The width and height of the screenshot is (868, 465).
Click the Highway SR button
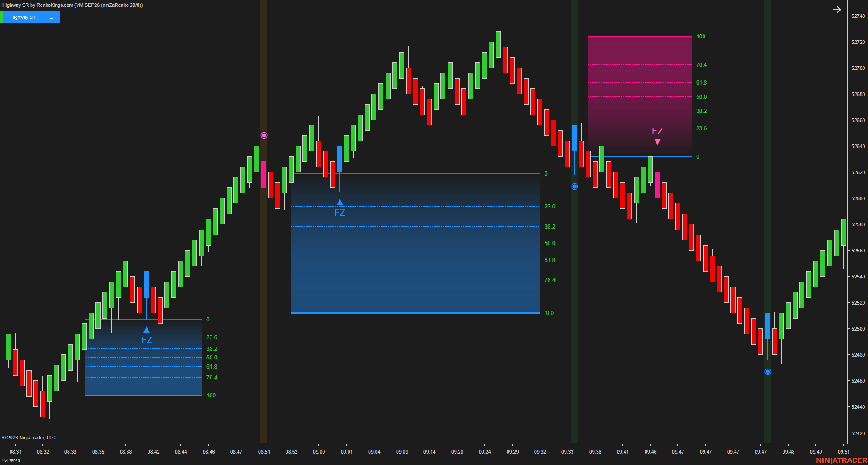click(22, 17)
